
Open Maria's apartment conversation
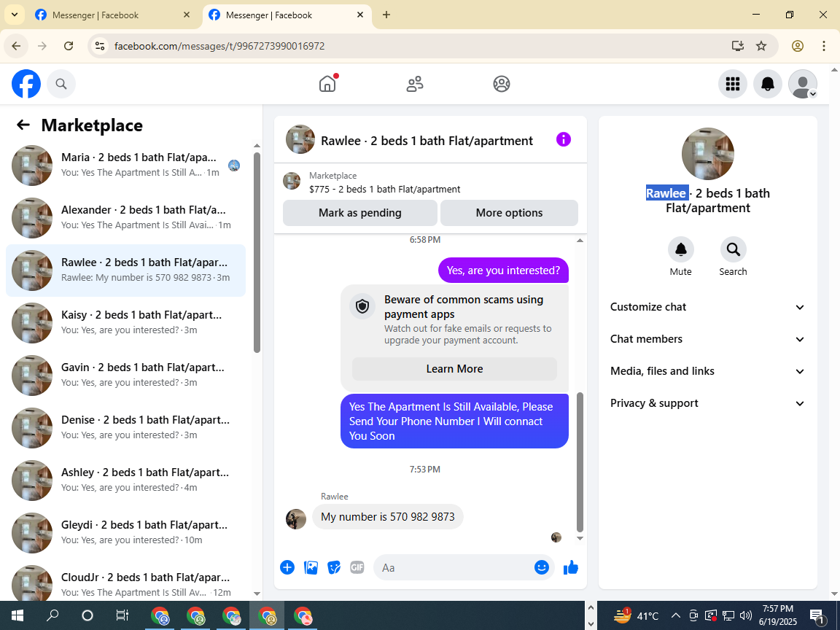click(125, 165)
